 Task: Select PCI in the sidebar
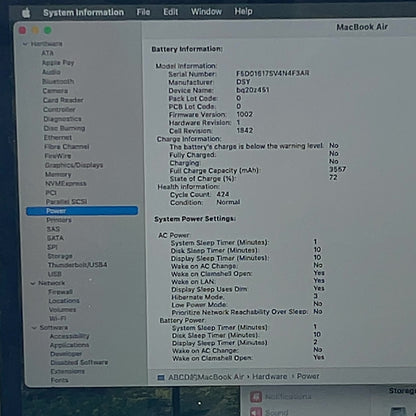[x=51, y=193]
